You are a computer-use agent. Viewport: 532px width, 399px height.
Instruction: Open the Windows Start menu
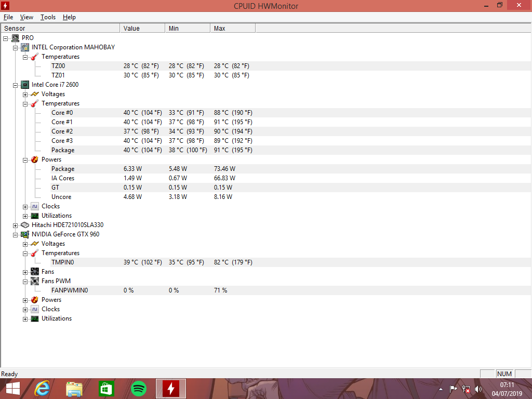click(13, 389)
